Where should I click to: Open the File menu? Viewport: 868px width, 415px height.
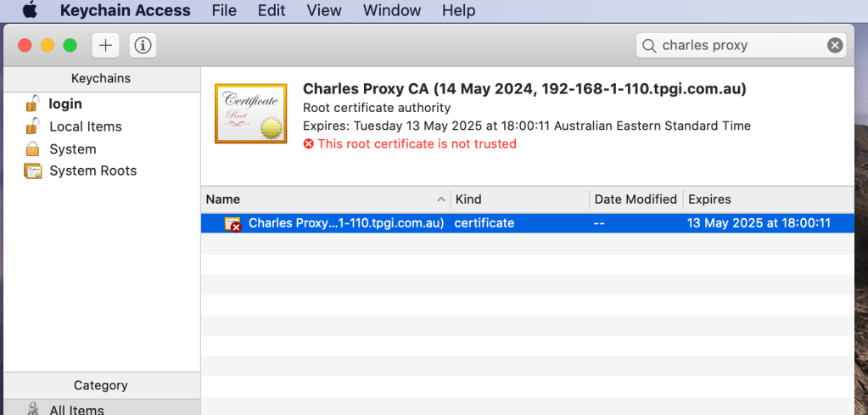tap(224, 11)
